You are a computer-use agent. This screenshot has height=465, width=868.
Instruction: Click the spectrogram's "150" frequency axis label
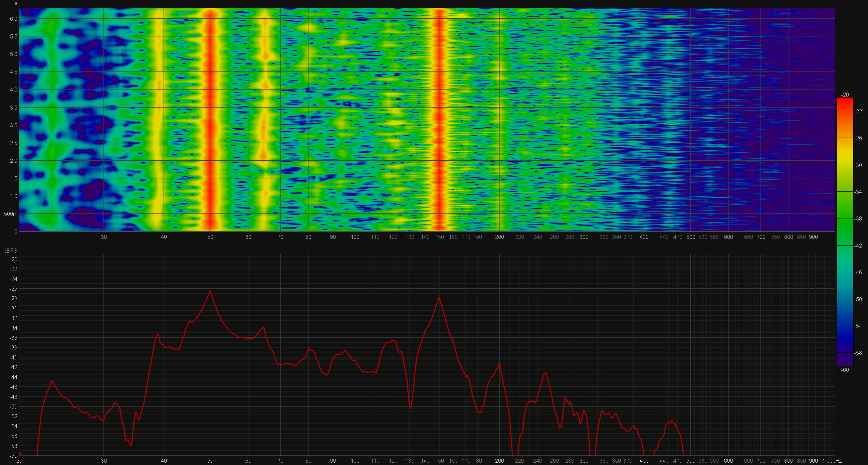(439, 237)
